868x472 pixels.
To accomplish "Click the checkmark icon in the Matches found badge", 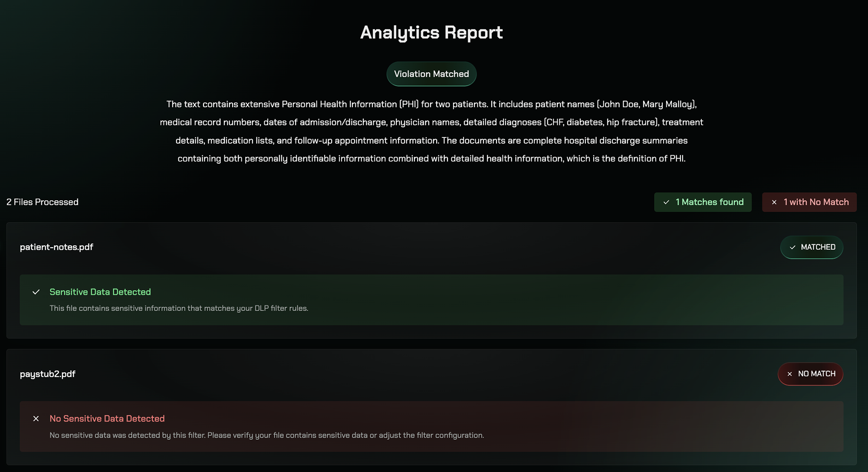I will (666, 202).
